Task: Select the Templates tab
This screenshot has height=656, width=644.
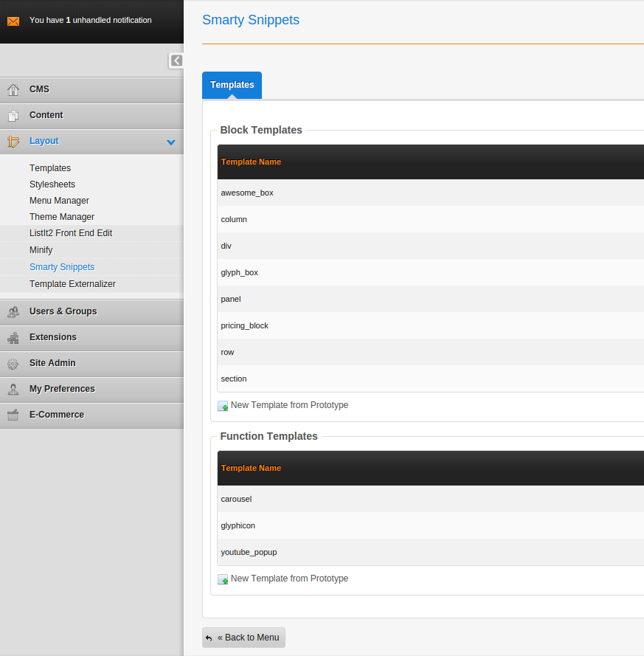Action: pyautogui.click(x=232, y=85)
